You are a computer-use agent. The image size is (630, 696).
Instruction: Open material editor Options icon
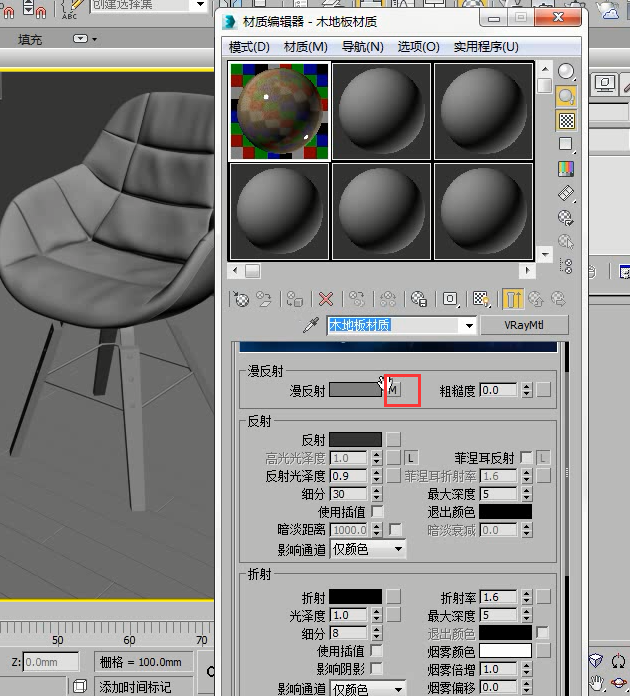click(x=566, y=218)
